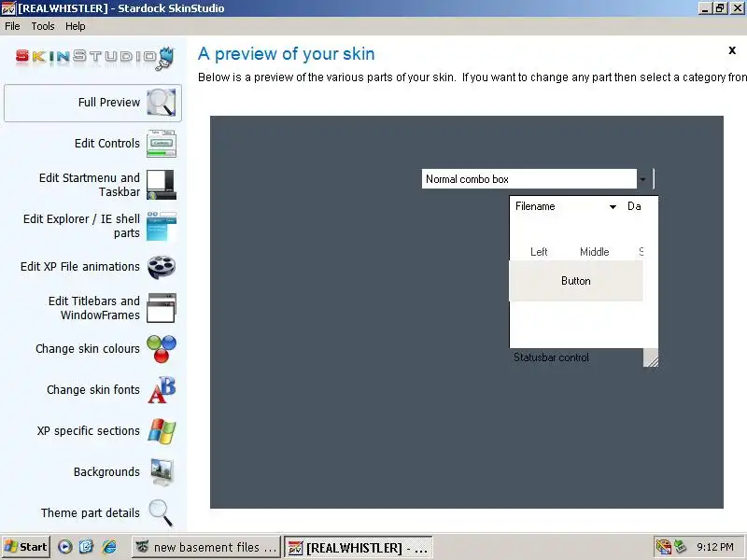Open Edit XP File animations label
The image size is (747, 560).
[80, 267]
